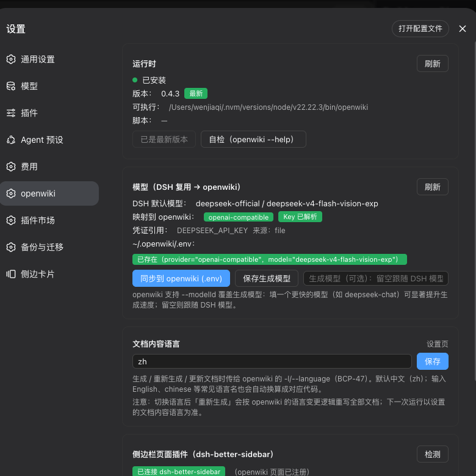Click the gear icon beside 备份与迁移
Viewport: 476px width, 476px height.
pos(11,247)
